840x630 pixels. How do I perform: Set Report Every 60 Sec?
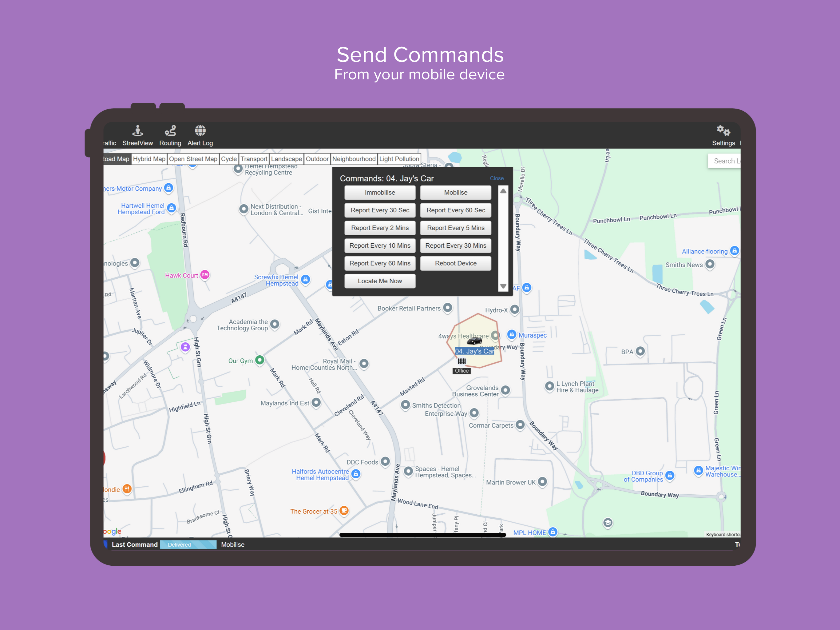(x=456, y=210)
